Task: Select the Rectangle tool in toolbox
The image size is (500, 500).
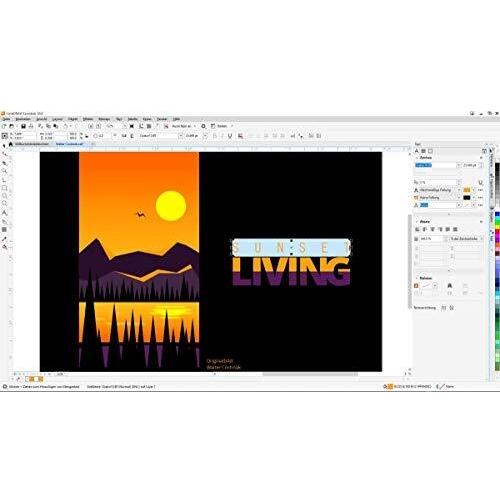Action: tap(4, 188)
